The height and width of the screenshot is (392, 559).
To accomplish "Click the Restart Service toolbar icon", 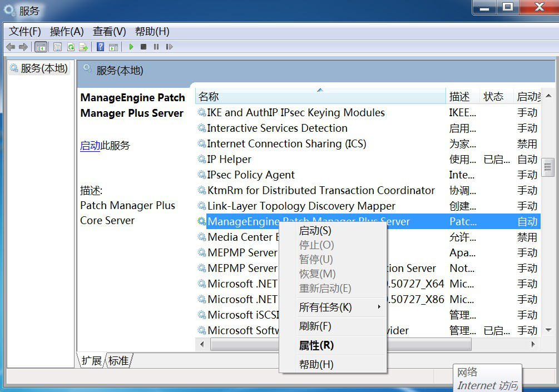I will coord(169,47).
